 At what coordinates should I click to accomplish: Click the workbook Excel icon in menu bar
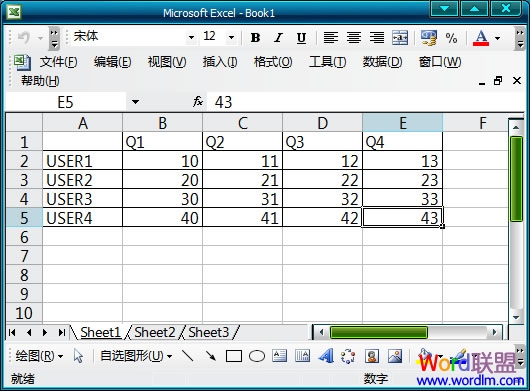pos(22,62)
